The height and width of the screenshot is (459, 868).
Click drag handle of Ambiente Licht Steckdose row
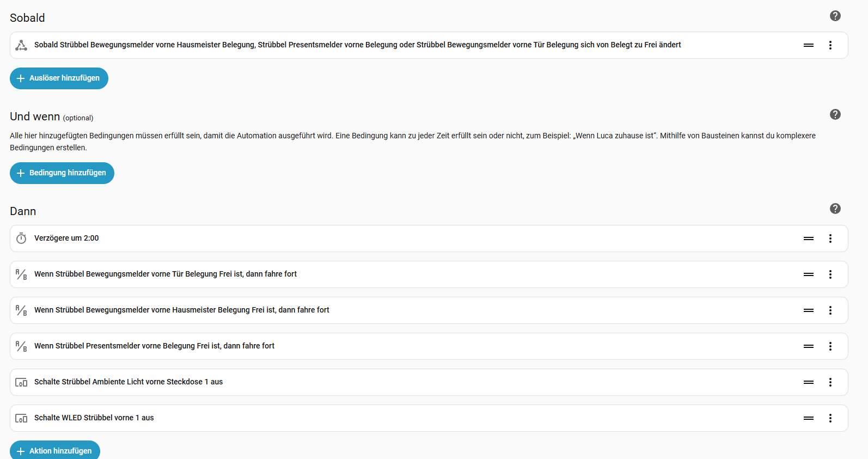click(x=808, y=382)
